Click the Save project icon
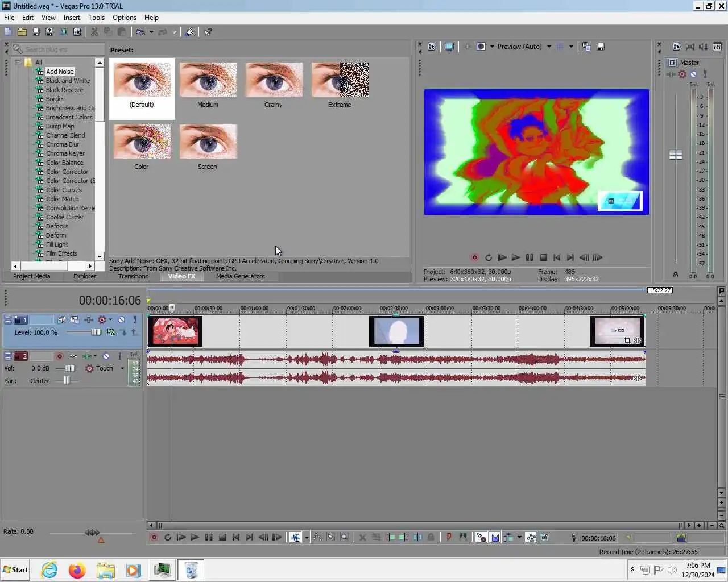This screenshot has height=582, width=728. [x=35, y=32]
